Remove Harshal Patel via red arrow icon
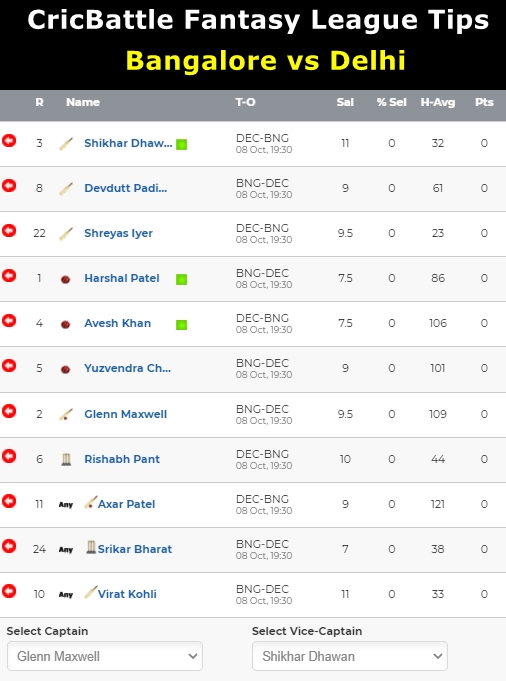The width and height of the screenshot is (506, 681). pos(9,276)
